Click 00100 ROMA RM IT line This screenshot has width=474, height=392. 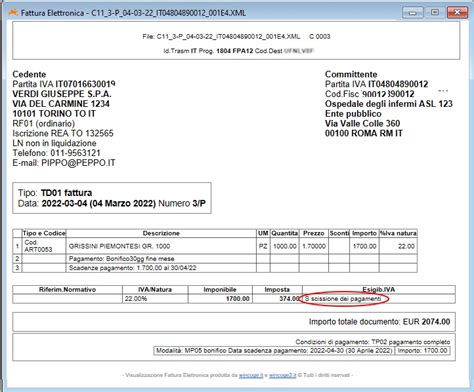pos(364,133)
